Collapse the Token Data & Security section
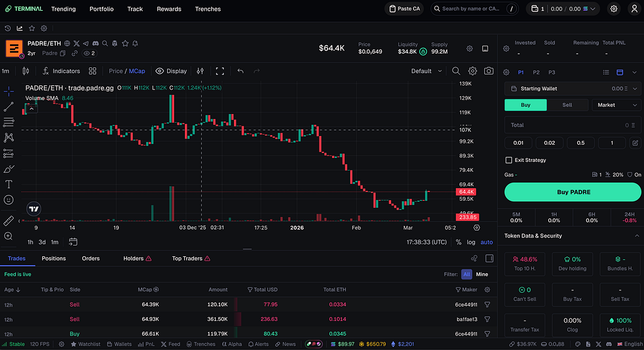Screen dimensions: 644x350 pos(636,235)
